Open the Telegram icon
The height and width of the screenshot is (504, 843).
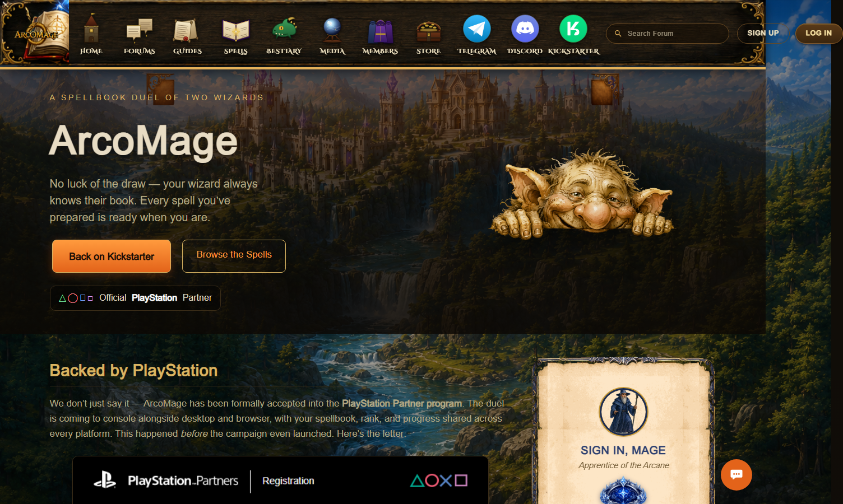click(x=477, y=29)
